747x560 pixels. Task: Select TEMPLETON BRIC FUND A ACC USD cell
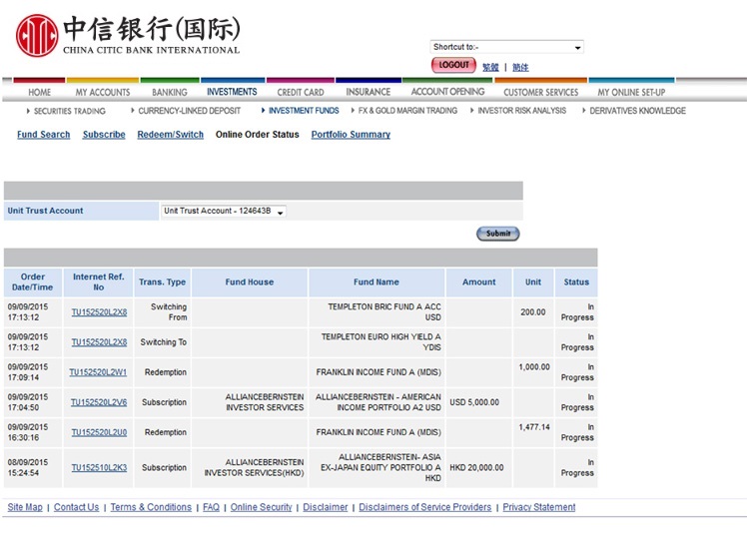tap(376, 312)
